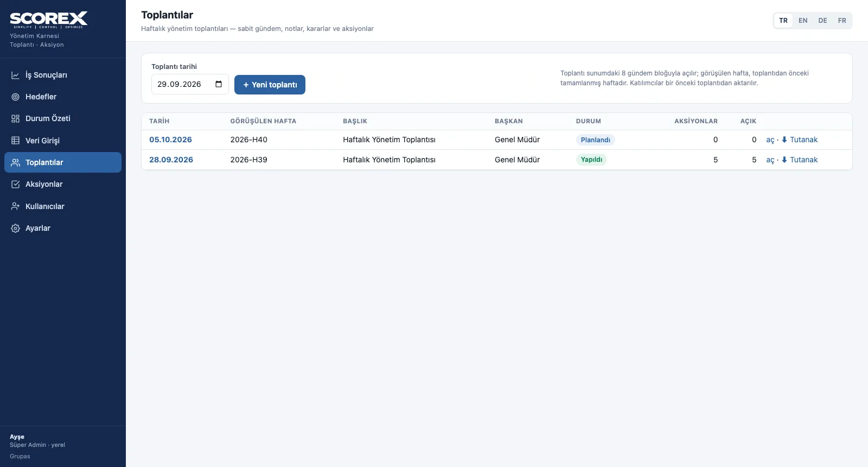Click the user name Ayşe
Image resolution: width=868 pixels, height=467 pixels.
[x=17, y=437]
